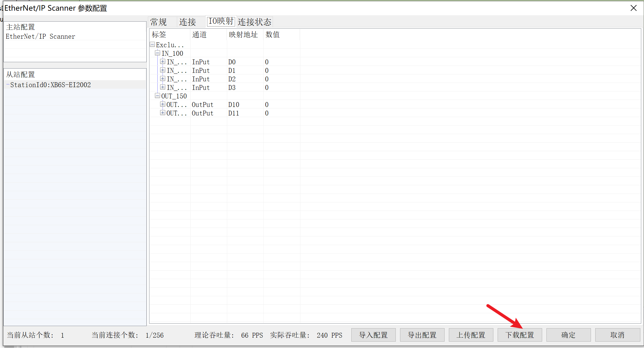Click the 通道 column header
644x348 pixels.
point(209,34)
